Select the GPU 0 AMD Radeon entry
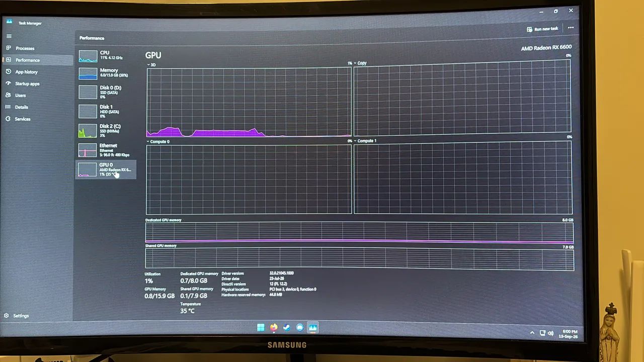644x362 pixels. click(x=105, y=169)
